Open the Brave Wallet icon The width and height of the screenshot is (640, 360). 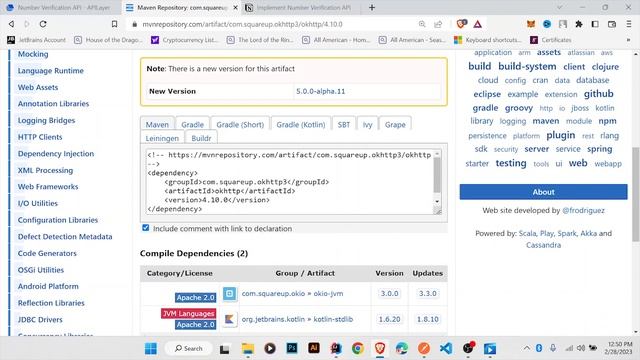point(611,24)
